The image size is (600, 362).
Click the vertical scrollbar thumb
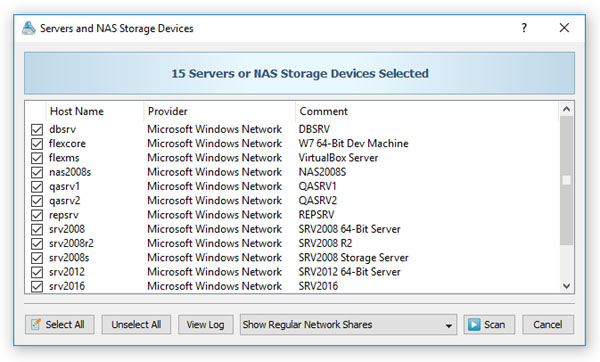(566, 180)
